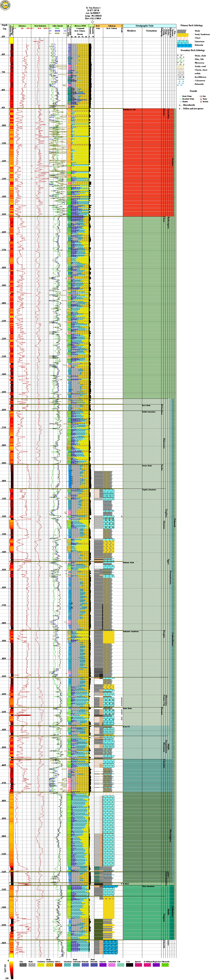212x980 pixels.
Task: Pick the Anhydrite swatch in bottom legend
Action: point(112,965)
